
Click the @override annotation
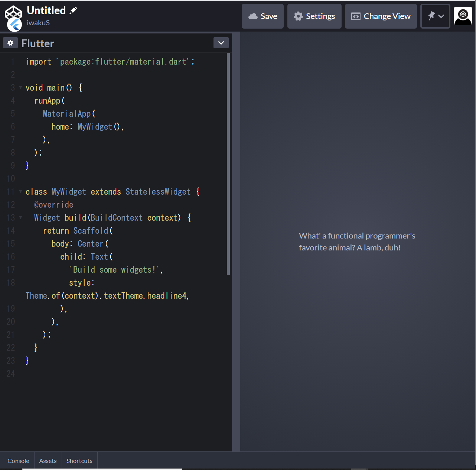(54, 205)
